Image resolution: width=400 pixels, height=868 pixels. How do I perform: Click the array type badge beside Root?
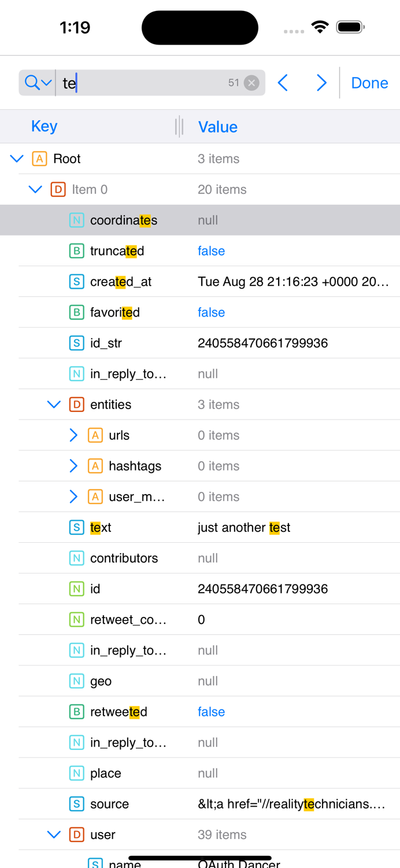(x=38, y=159)
